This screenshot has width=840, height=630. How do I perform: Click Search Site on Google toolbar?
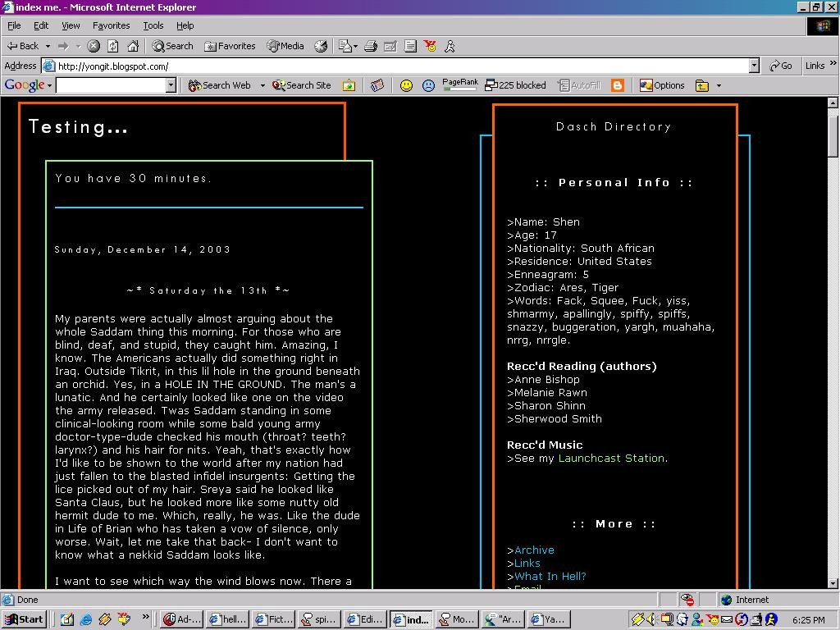tap(301, 85)
